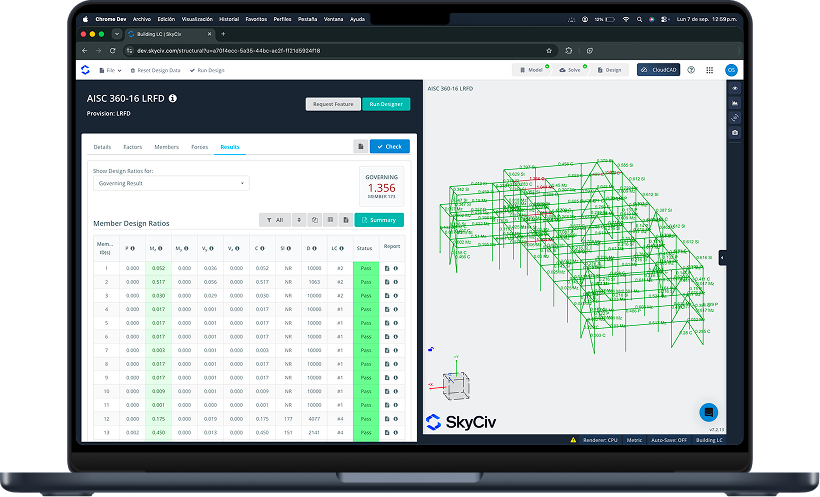Open the All filter dropdown
Image resolution: width=820 pixels, height=497 pixels.
(x=275, y=220)
